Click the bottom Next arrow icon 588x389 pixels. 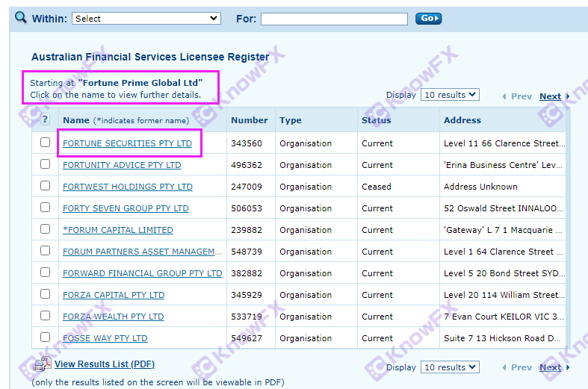(568, 367)
